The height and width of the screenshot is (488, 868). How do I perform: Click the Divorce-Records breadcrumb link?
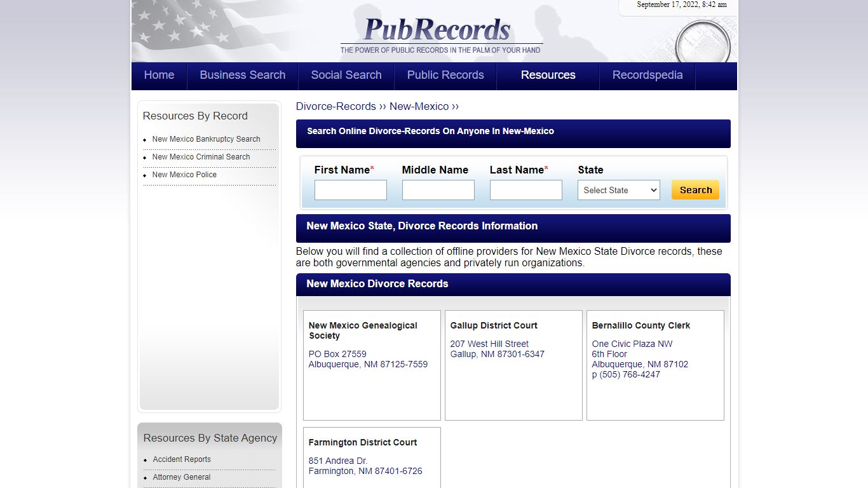(336, 106)
